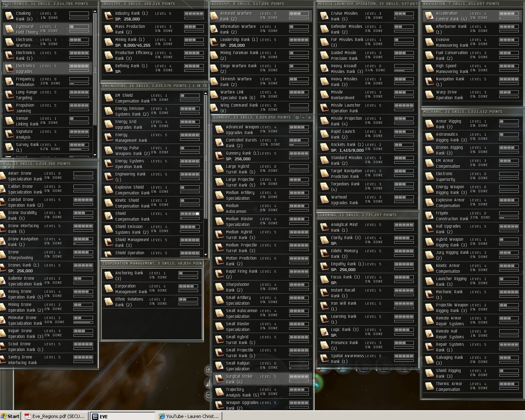The width and height of the screenshot is (525, 420).
Task: Switch to the YouTube taskbar window
Action: point(189,416)
